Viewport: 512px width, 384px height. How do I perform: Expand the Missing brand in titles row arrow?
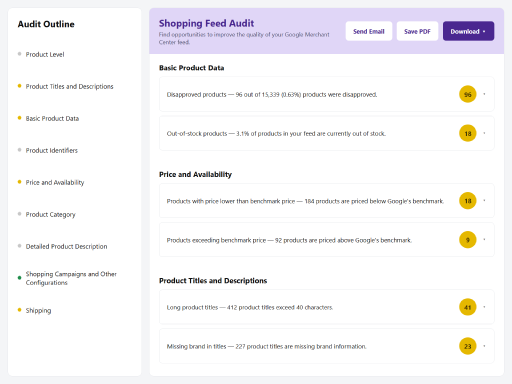tap(484, 346)
